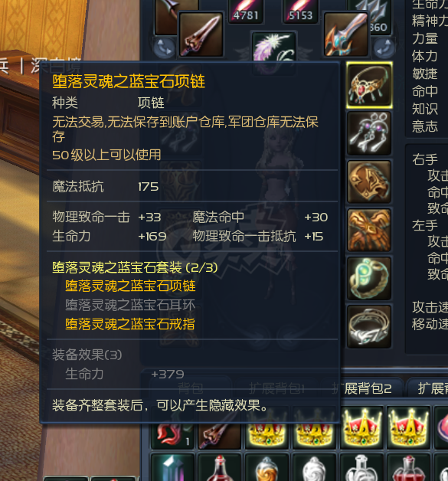Click the second glowing crown item
Screen dimensions: 448x481
pyautogui.click(x=408, y=427)
